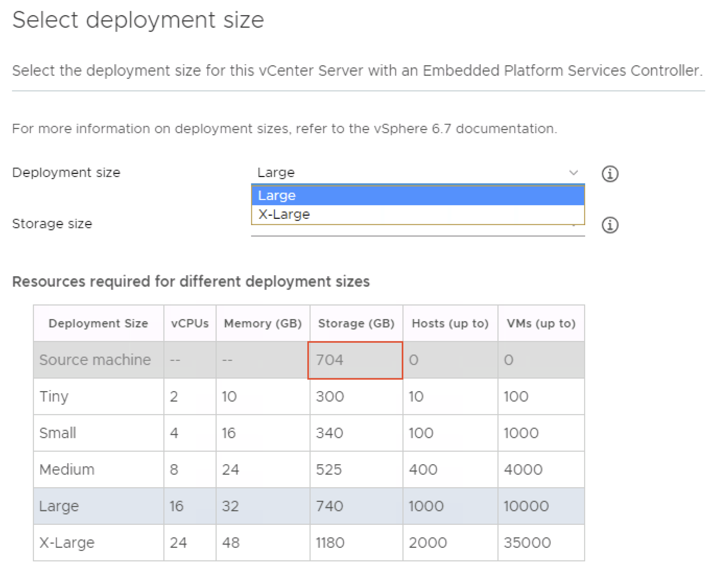Click Storage (GB) column header
The width and height of the screenshot is (712, 588).
(x=356, y=323)
